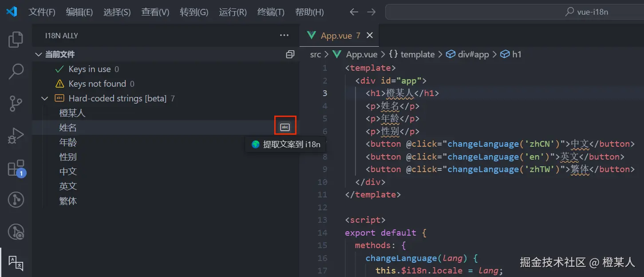This screenshot has width=644, height=277.
Task: Click <h1>橙某人</h1> on line 3
Action: click(402, 93)
